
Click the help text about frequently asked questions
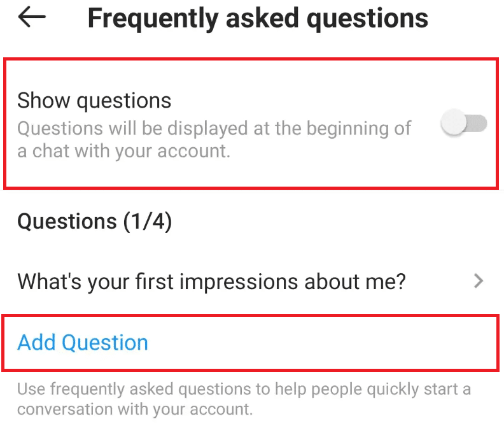click(x=244, y=399)
